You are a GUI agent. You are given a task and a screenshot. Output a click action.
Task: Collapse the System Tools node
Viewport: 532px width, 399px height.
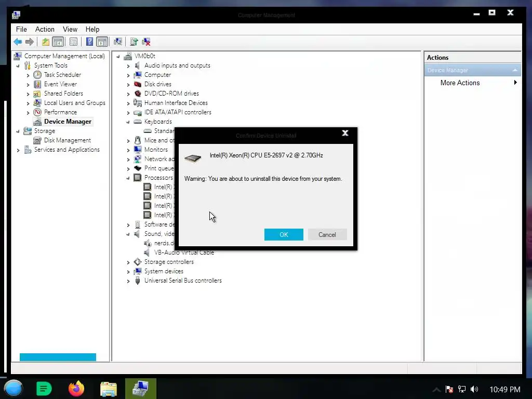click(18, 66)
